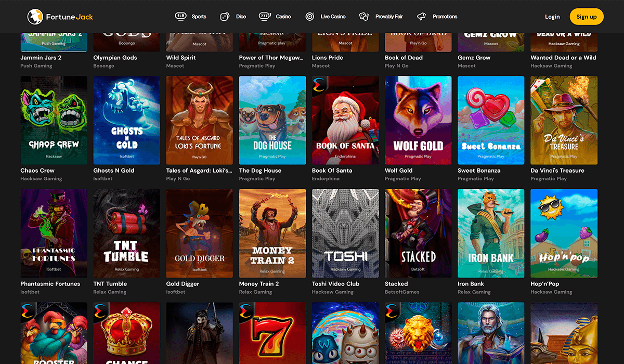Open the Sports menu item

pos(199,17)
